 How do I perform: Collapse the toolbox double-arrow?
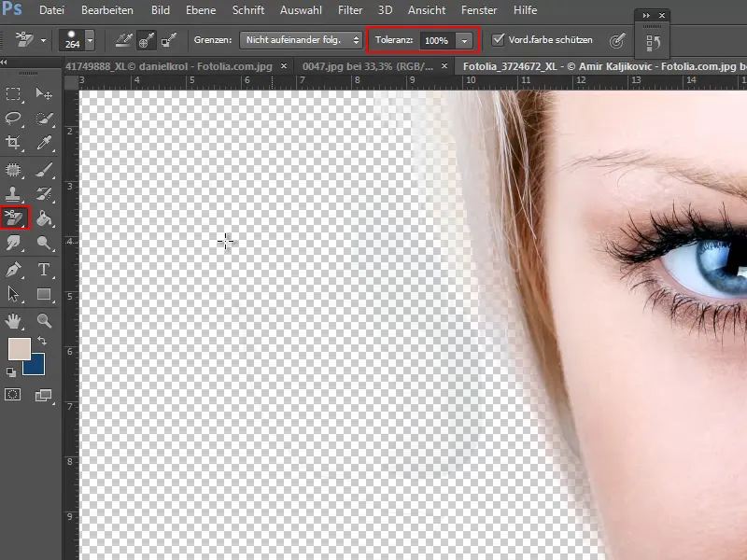point(4,63)
